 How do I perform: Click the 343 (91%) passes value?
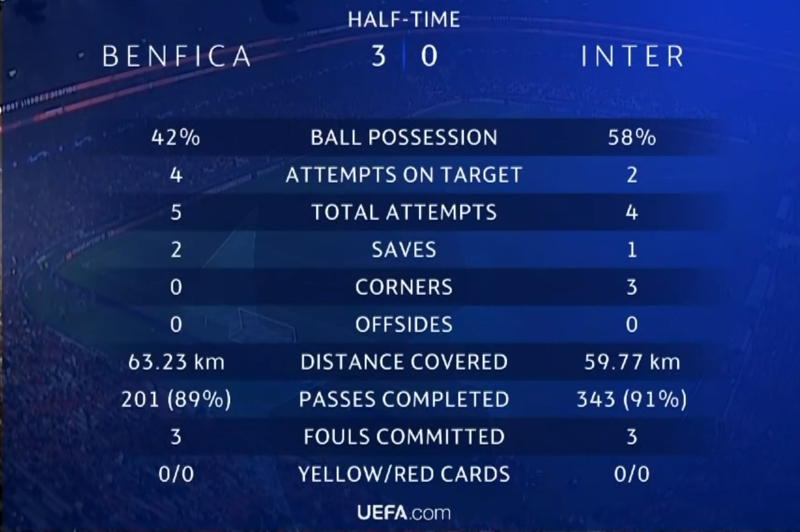click(x=632, y=399)
